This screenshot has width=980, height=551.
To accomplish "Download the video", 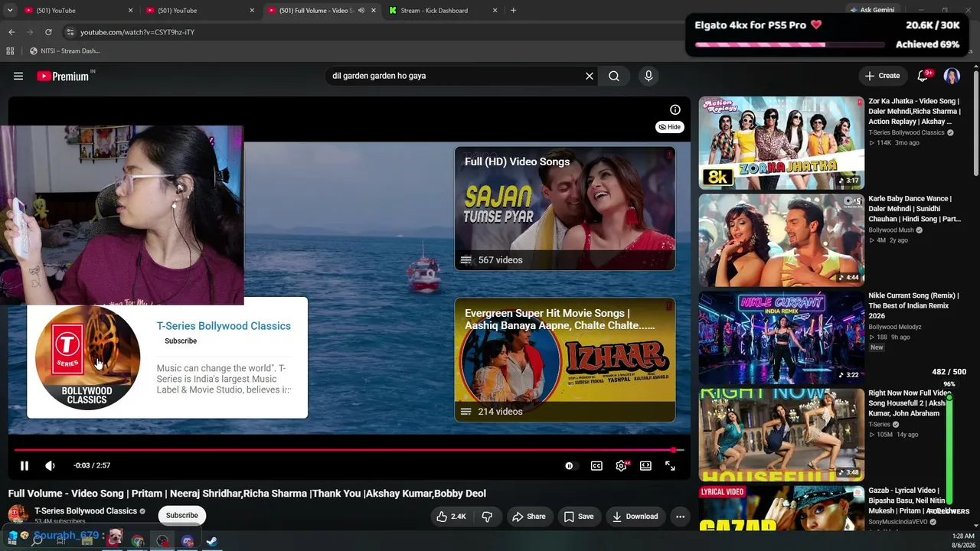I will (635, 517).
